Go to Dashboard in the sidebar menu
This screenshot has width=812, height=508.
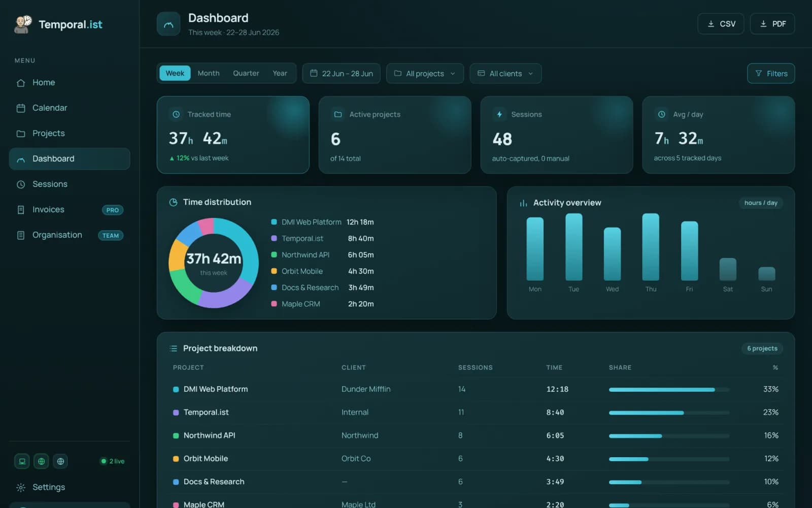click(70, 159)
